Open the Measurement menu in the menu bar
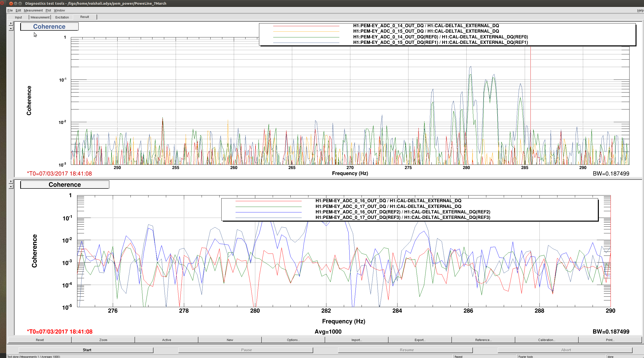Screen dimensions: 644x358 pyautogui.click(x=33, y=10)
